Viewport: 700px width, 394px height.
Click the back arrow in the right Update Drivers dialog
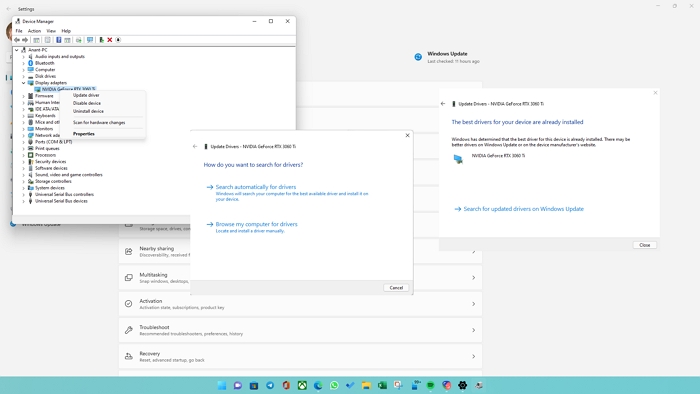(x=443, y=104)
